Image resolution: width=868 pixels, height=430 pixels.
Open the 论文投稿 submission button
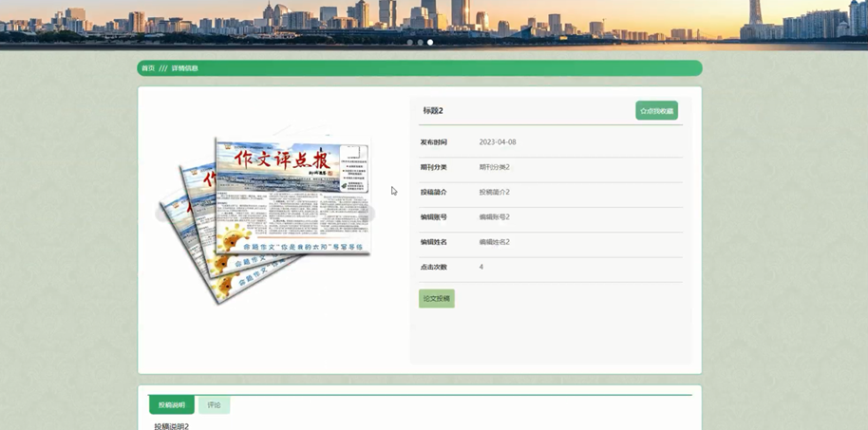pyautogui.click(x=437, y=298)
